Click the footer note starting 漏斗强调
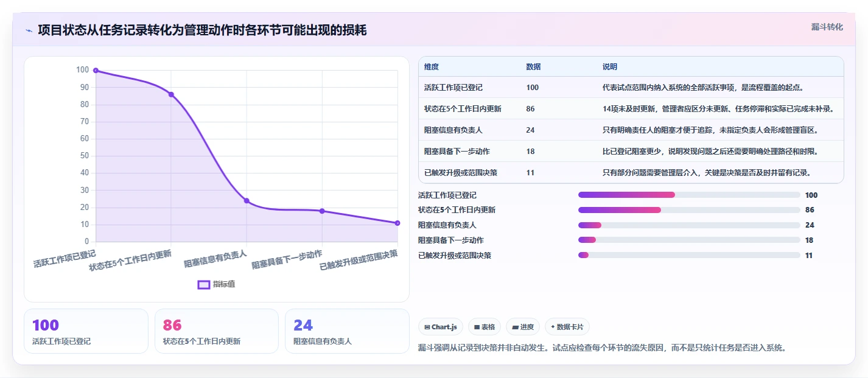This screenshot has width=868, height=378. (603, 348)
